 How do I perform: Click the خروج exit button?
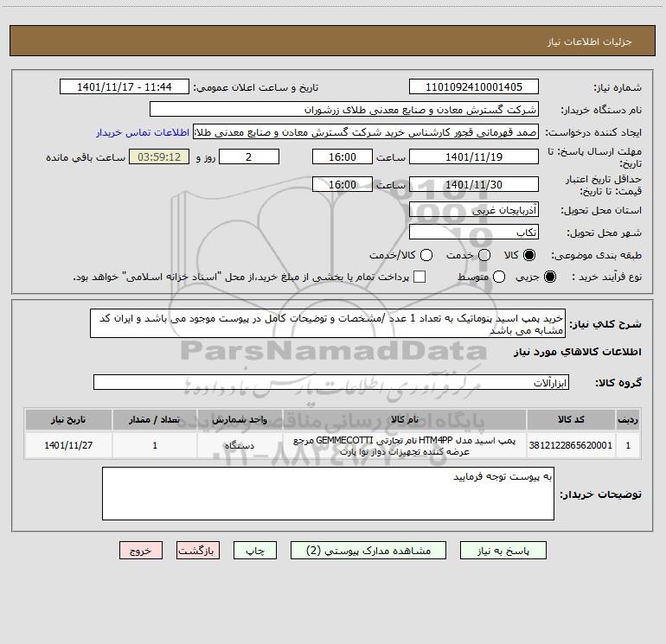(x=141, y=551)
